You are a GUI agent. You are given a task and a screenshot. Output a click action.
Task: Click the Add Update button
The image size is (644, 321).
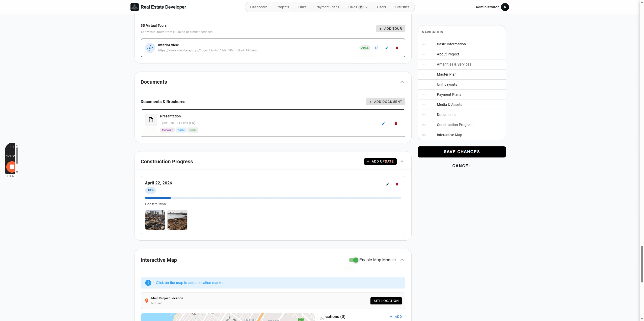[380, 162]
